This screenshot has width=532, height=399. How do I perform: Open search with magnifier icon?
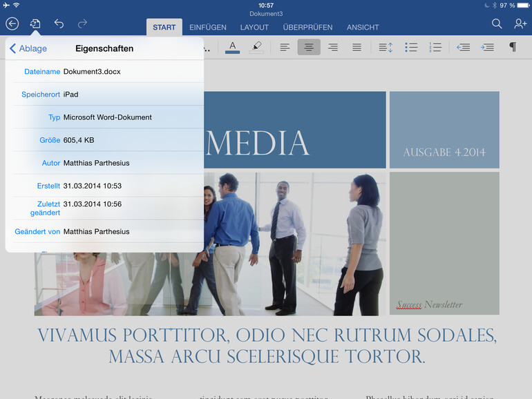pos(497,24)
